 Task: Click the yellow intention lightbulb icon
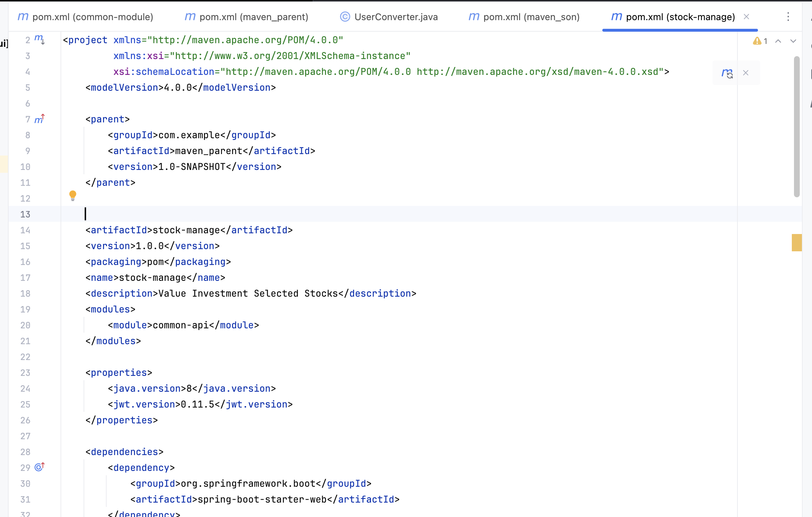click(x=73, y=195)
